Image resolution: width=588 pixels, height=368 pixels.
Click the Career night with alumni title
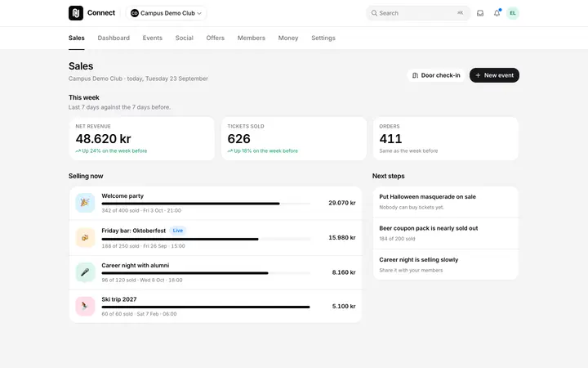[x=136, y=266]
